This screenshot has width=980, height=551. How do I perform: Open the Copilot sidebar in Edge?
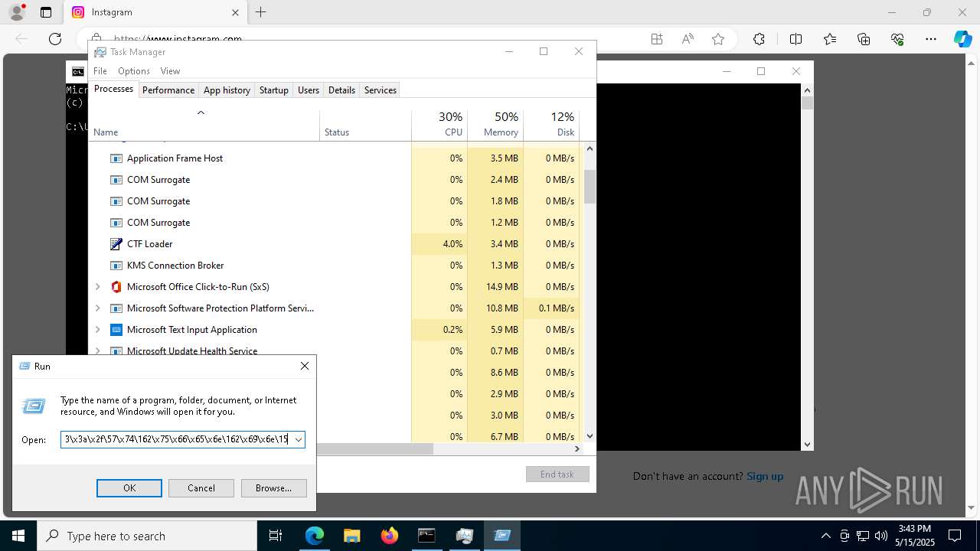pyautogui.click(x=962, y=39)
